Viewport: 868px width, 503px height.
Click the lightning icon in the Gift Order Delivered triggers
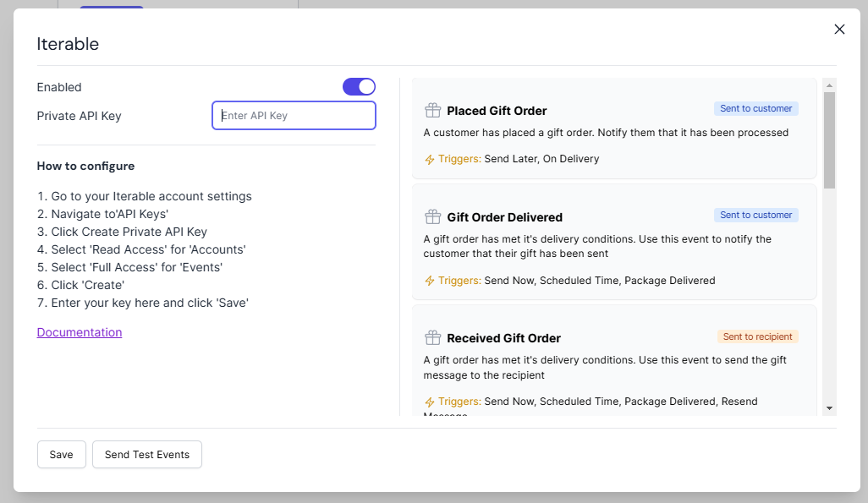(x=430, y=282)
